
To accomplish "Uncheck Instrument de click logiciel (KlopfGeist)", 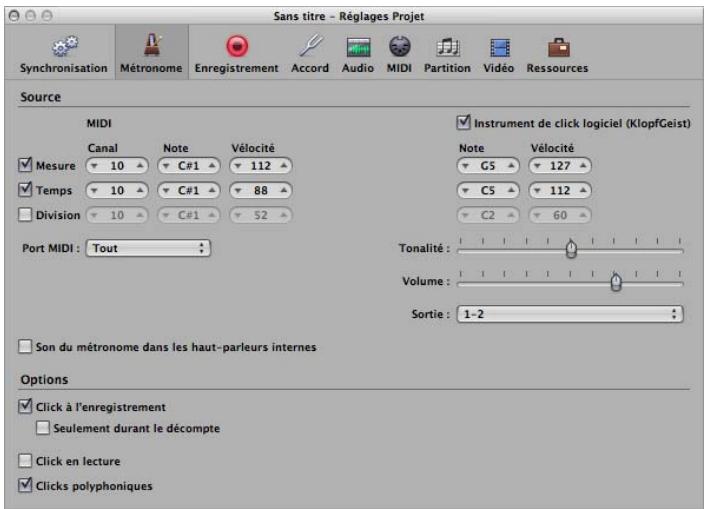I will (x=463, y=123).
